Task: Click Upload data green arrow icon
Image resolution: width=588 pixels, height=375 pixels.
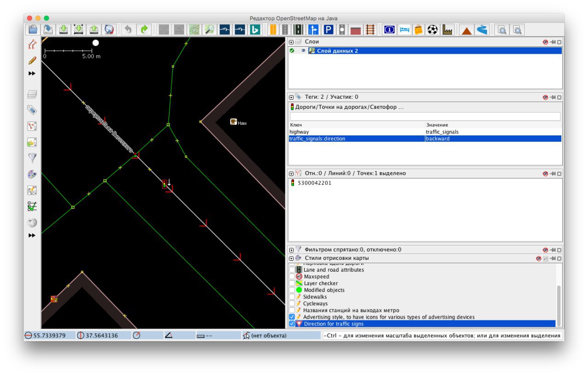Action: tap(94, 29)
